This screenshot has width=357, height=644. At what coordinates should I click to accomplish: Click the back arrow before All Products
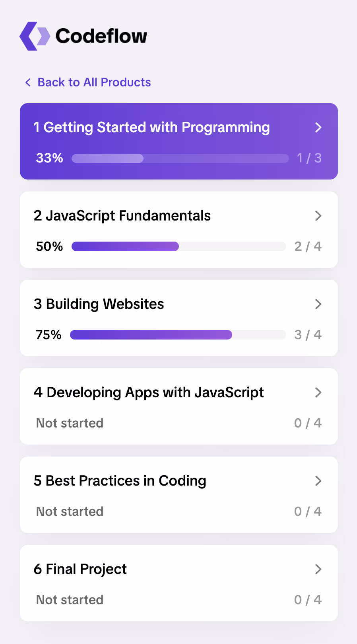(x=28, y=82)
